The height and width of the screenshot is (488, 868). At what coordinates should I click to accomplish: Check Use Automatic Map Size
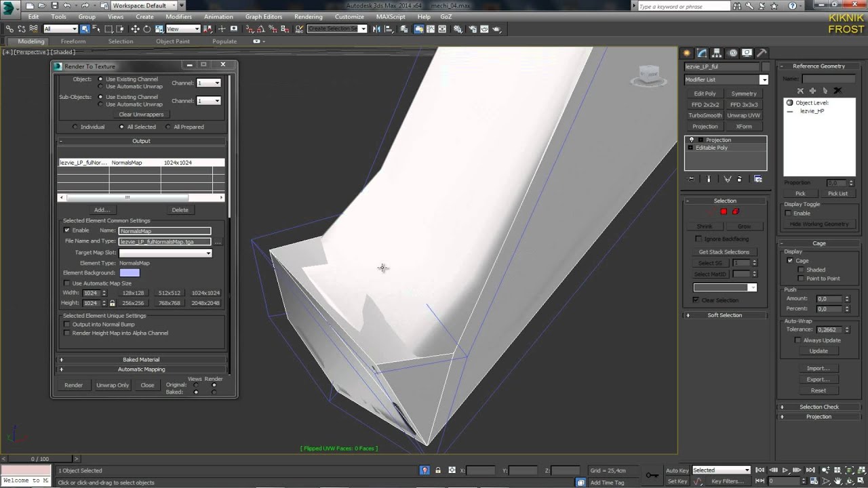pos(66,283)
